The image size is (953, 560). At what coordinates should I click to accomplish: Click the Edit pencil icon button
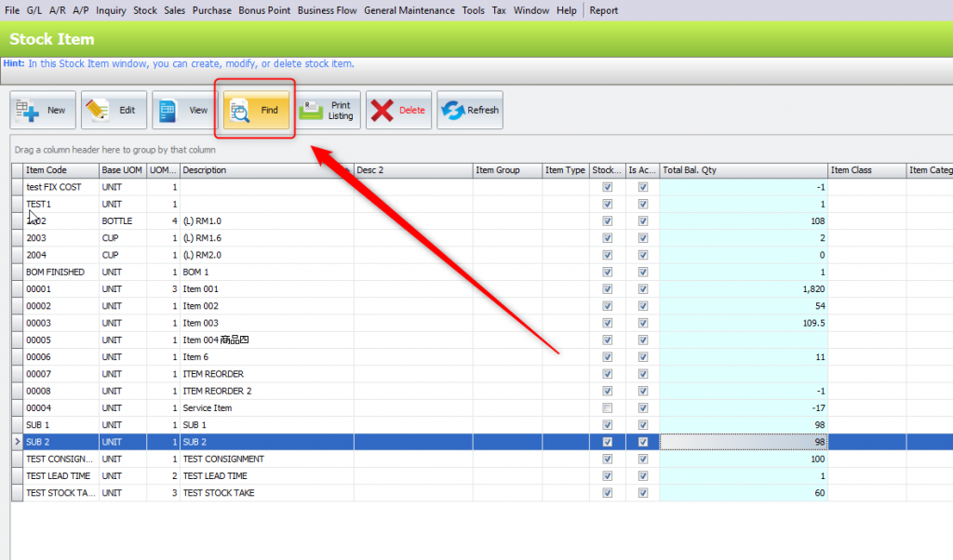tap(98, 111)
